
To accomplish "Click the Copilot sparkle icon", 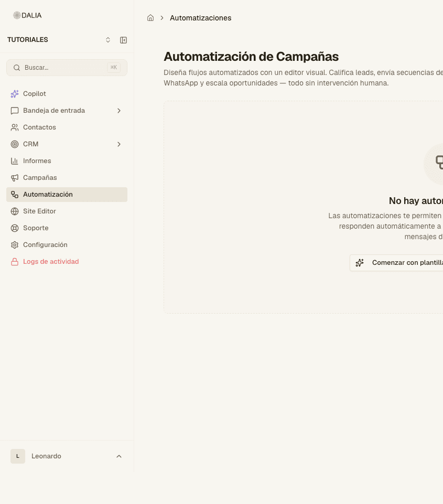I will 15,94.
